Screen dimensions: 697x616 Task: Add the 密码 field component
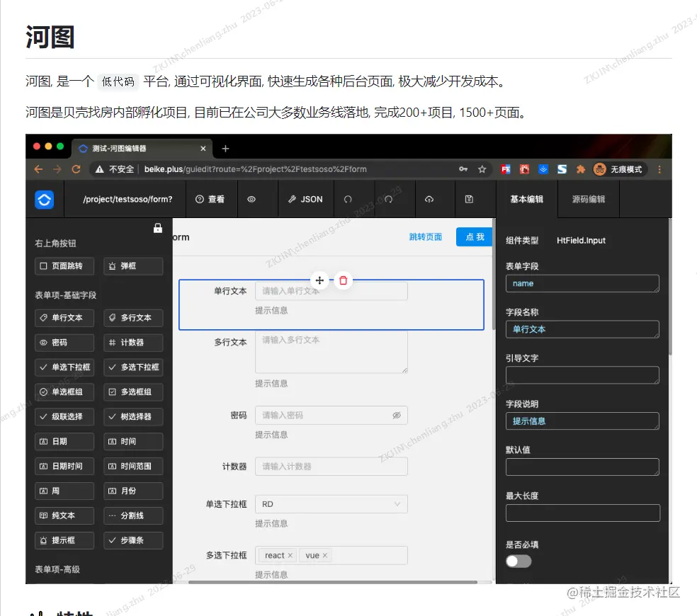(64, 343)
